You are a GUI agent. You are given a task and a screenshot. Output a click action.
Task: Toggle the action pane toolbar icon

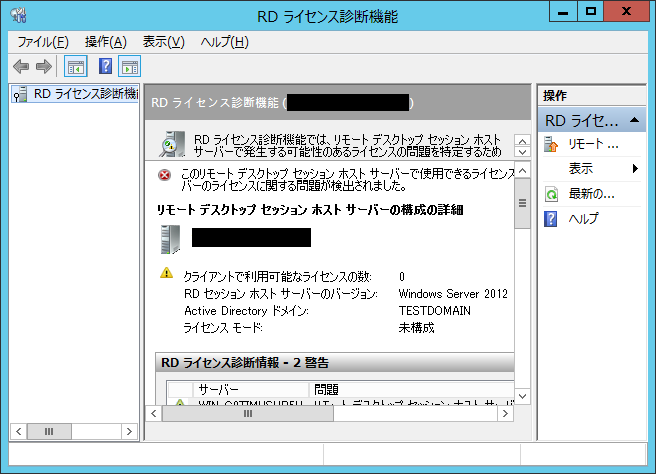click(129, 66)
